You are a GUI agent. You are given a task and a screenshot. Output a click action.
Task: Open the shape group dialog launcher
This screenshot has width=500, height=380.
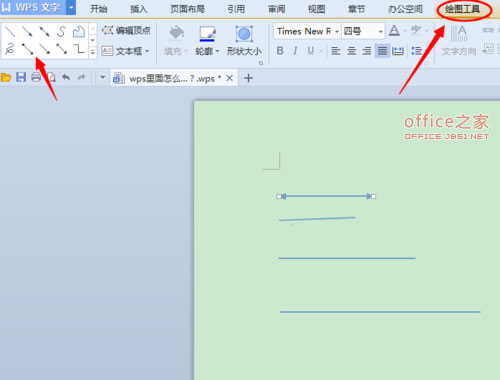pyautogui.click(x=261, y=63)
